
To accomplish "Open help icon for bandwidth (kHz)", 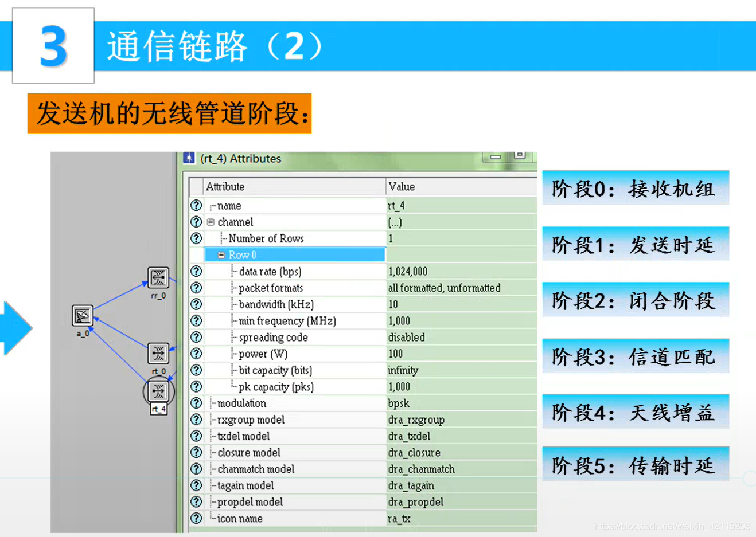I will (x=196, y=304).
